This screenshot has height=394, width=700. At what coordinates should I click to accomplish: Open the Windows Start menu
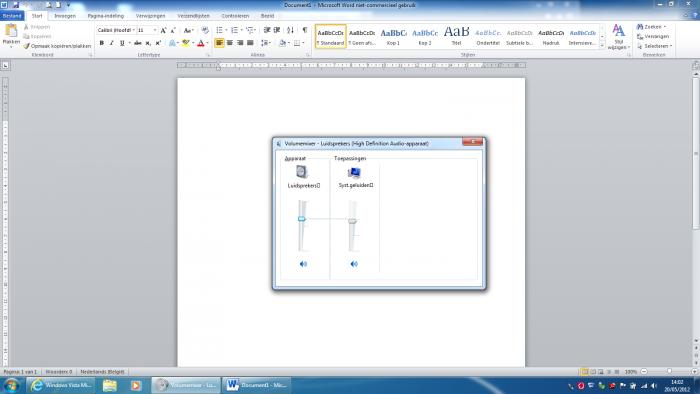[11, 385]
